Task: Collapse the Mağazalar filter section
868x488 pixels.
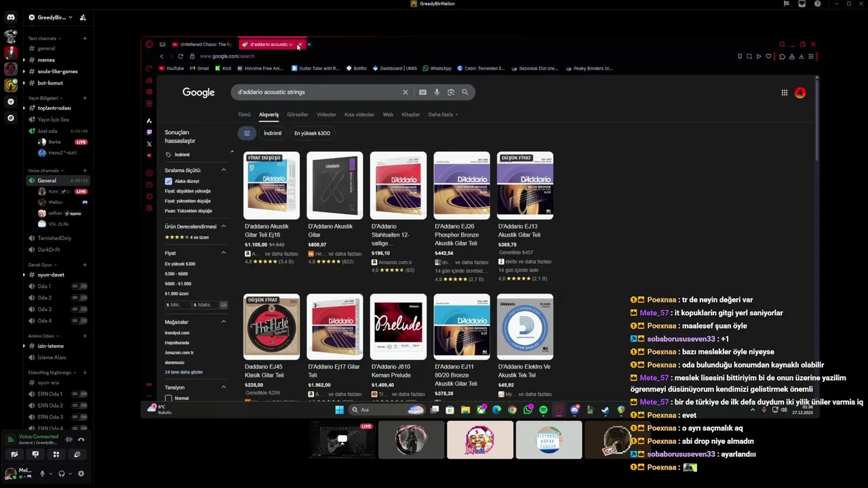Action: pyautogui.click(x=224, y=322)
